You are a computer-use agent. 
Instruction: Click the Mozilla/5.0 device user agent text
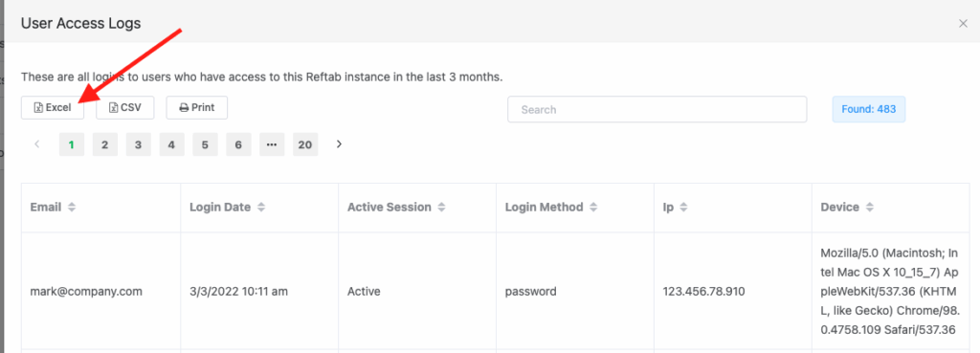(889, 291)
